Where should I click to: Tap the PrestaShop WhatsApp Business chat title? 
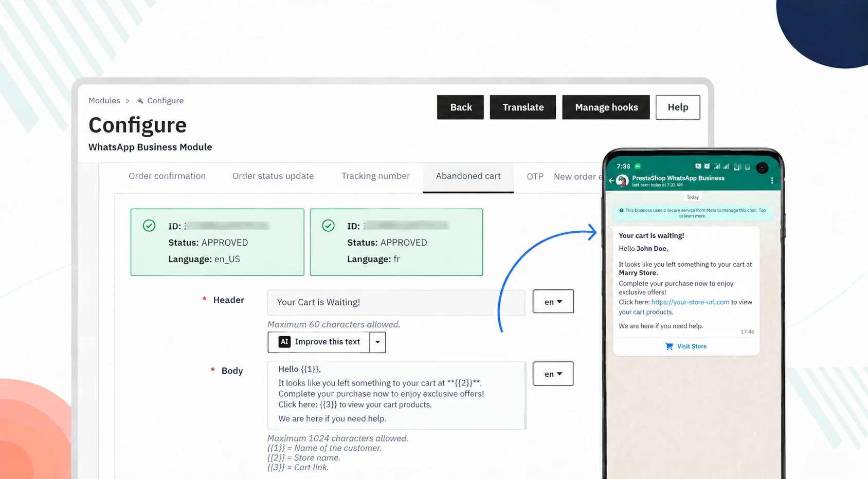(678, 178)
